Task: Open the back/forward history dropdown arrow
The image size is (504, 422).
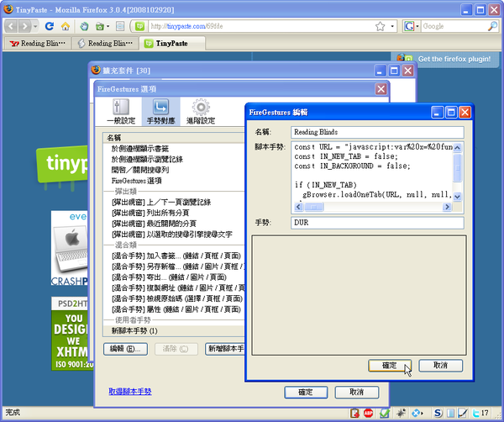Action: click(35, 26)
